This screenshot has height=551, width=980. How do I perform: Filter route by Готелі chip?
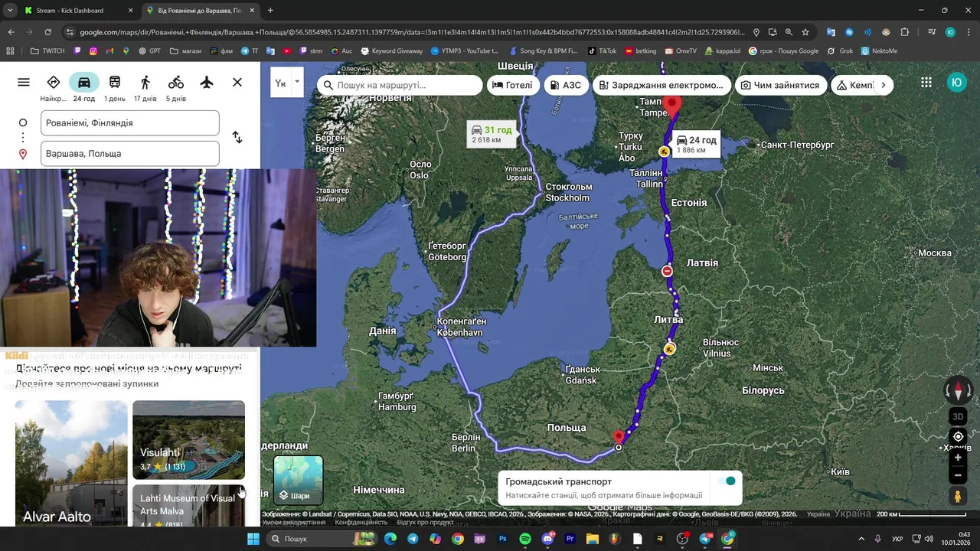[x=512, y=85]
